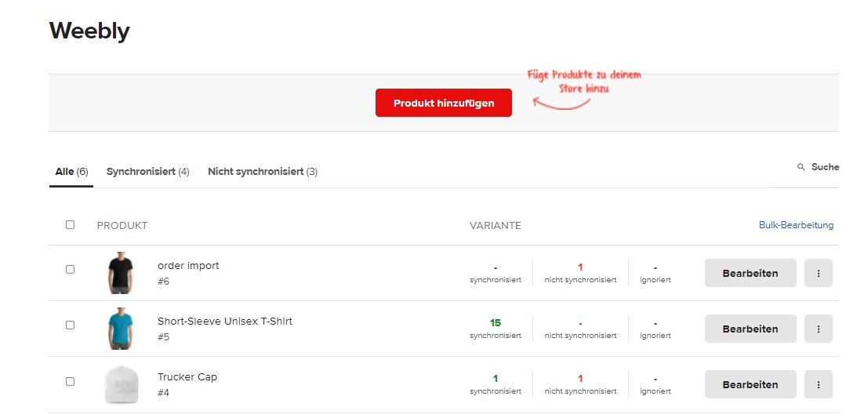The height and width of the screenshot is (418, 868).
Task: Click the Trucker Cap product name
Action: click(x=187, y=377)
